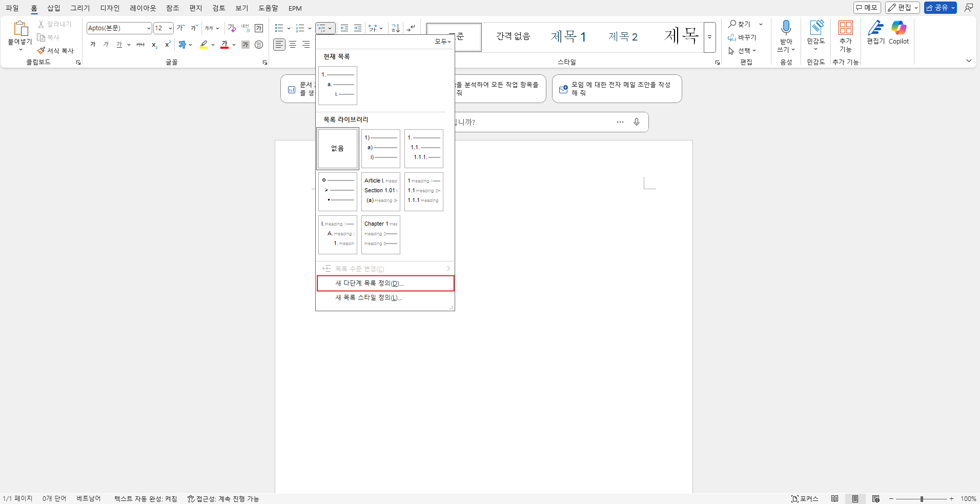Adjust the zoom slider in status bar

pos(921,498)
